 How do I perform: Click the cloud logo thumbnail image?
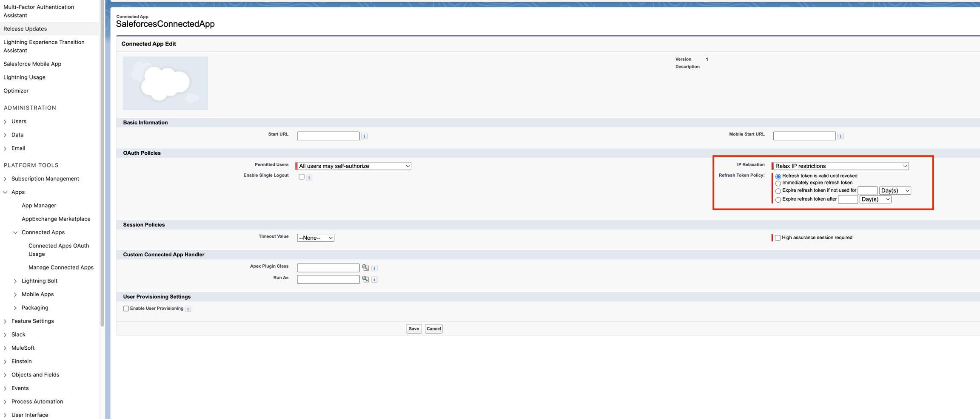point(165,83)
